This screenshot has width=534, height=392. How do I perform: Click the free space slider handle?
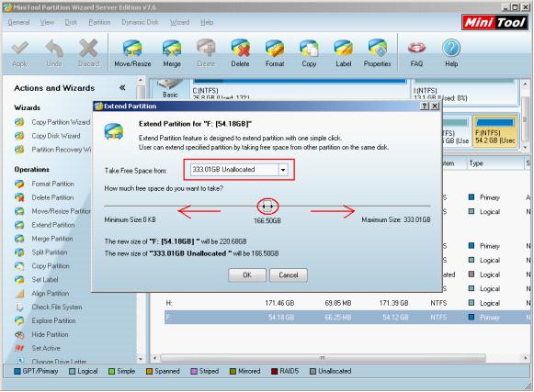point(267,207)
